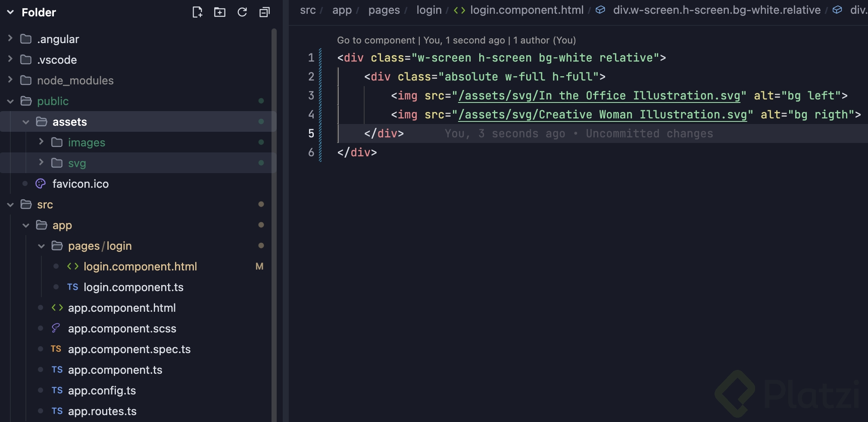Click the TS icon of login.component.ts
Viewport: 868px width, 422px height.
pos(72,287)
